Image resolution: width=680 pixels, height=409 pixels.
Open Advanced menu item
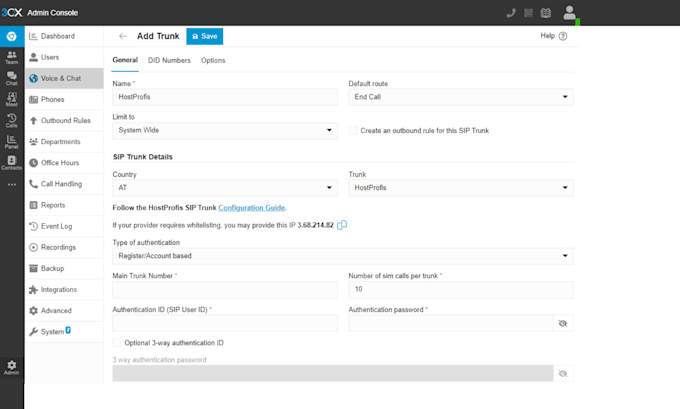(64, 311)
